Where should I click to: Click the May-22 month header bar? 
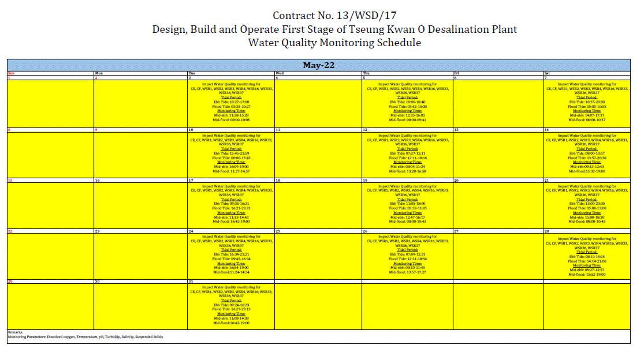point(319,65)
